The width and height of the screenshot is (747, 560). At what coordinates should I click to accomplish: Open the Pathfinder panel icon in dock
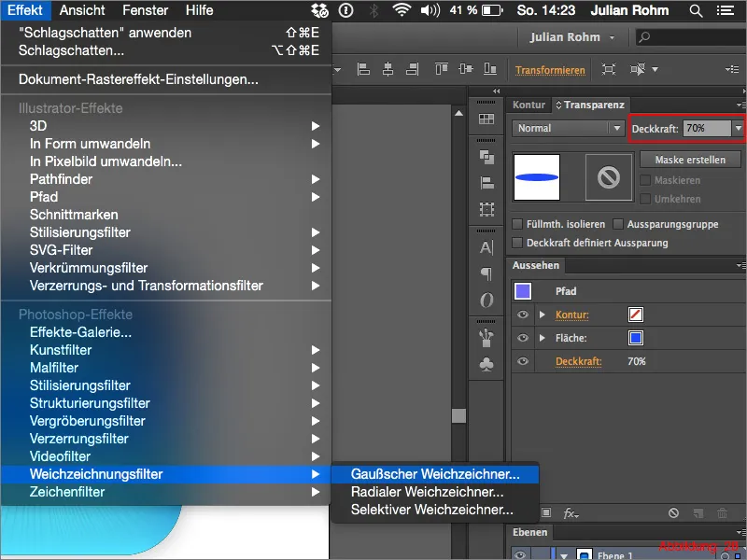[486, 157]
